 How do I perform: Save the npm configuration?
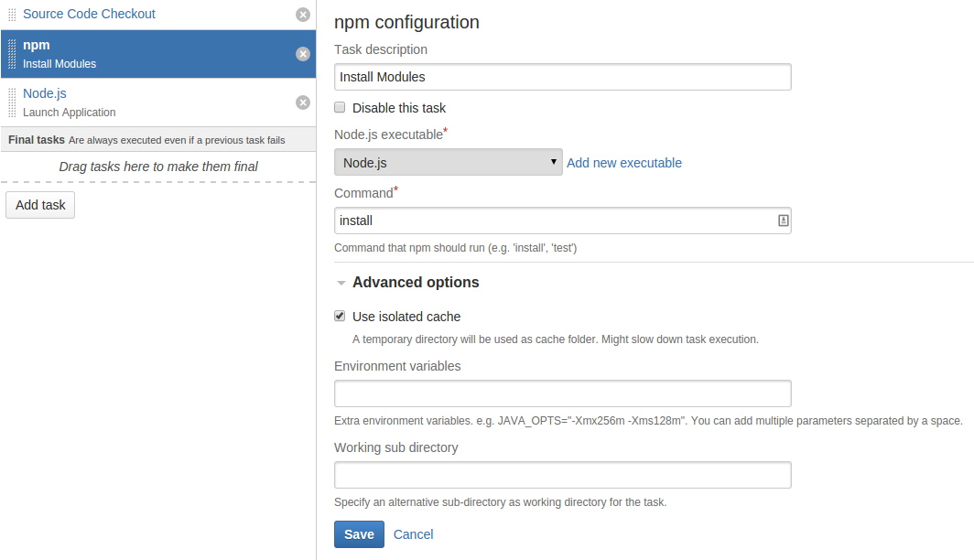point(359,534)
